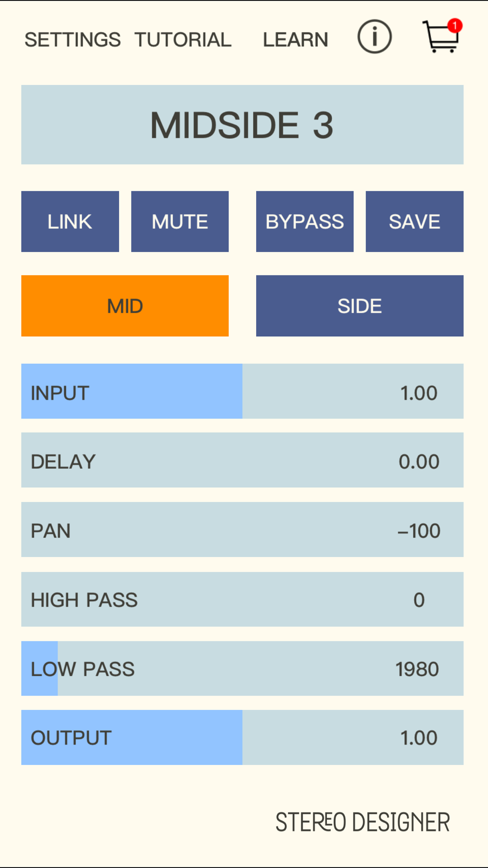Open the LEARN menu item

tap(296, 40)
